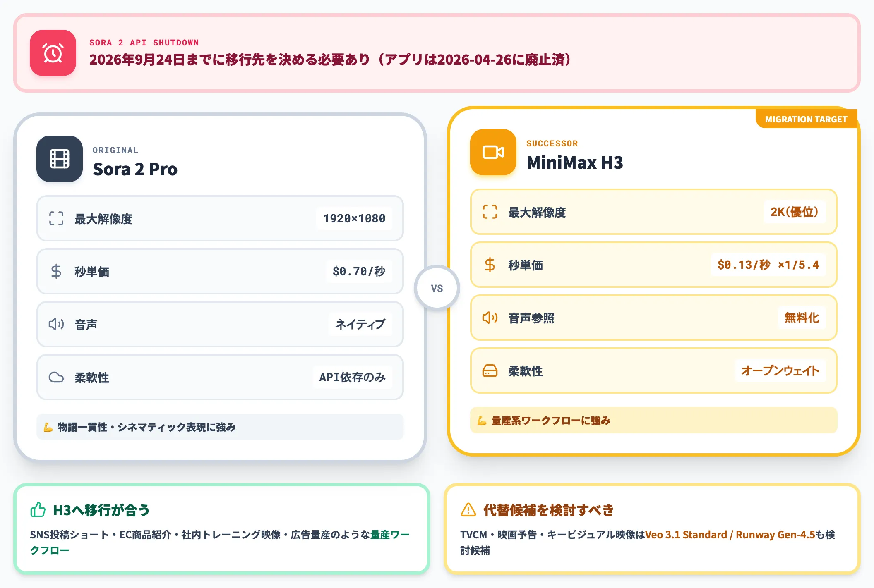Click the speaker icon next to 音声
The image size is (874, 588).
[56, 324]
